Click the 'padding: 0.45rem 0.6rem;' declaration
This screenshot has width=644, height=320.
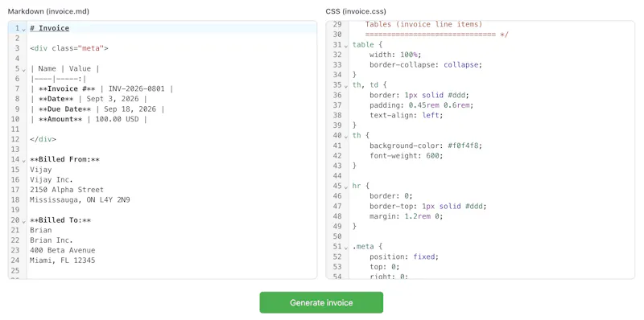(x=421, y=105)
